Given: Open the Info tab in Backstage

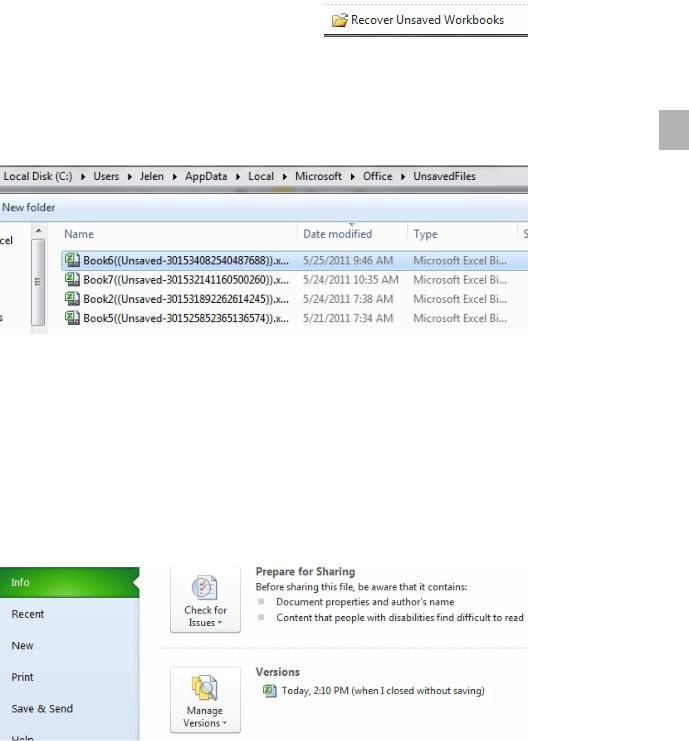Looking at the screenshot, I should tap(69, 582).
